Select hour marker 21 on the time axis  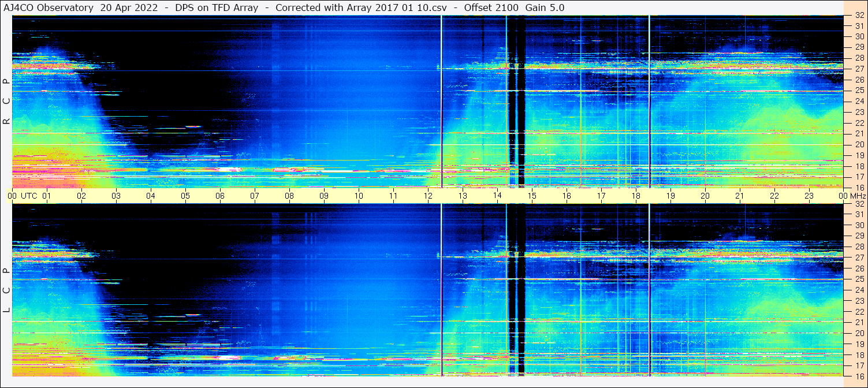coord(740,196)
